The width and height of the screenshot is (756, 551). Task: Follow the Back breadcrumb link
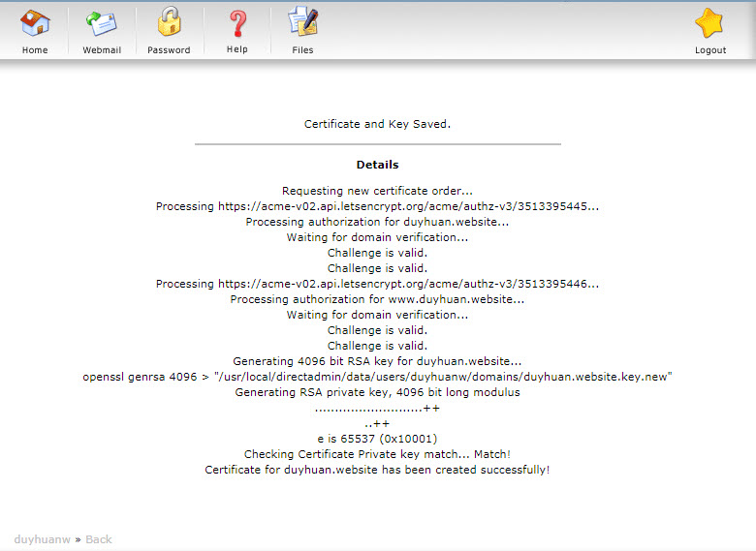(x=99, y=539)
